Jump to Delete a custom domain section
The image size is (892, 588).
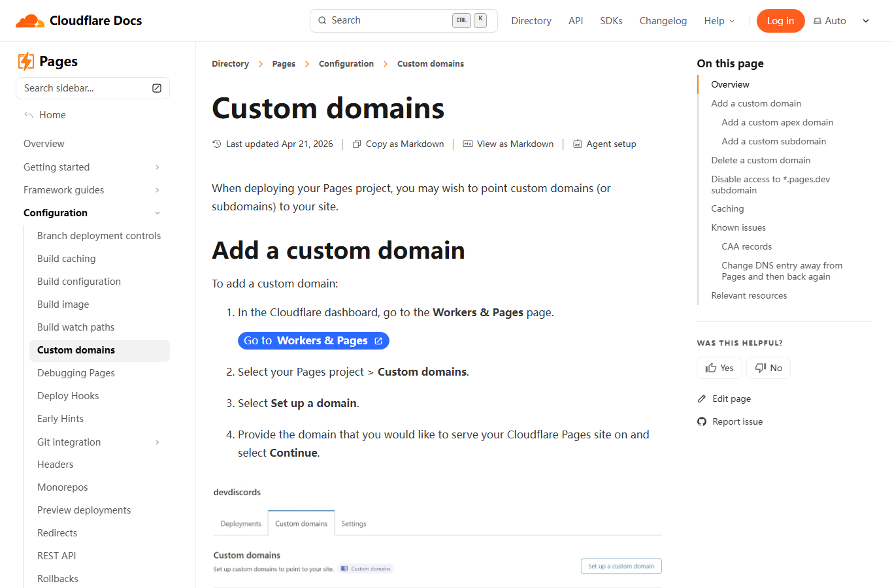(761, 160)
